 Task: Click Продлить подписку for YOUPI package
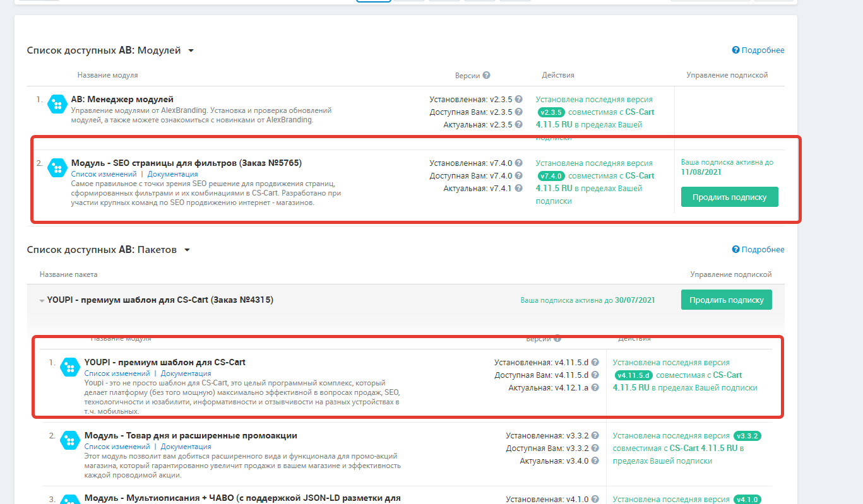point(726,300)
